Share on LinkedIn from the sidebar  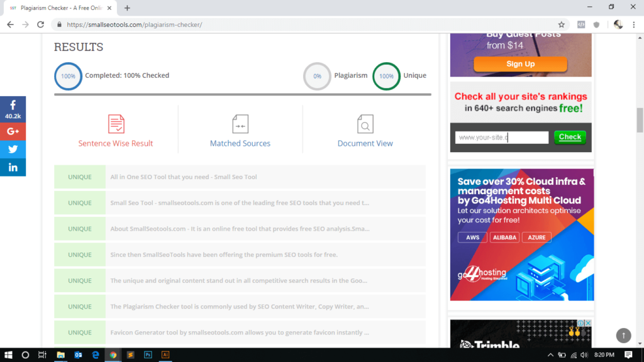click(x=13, y=167)
